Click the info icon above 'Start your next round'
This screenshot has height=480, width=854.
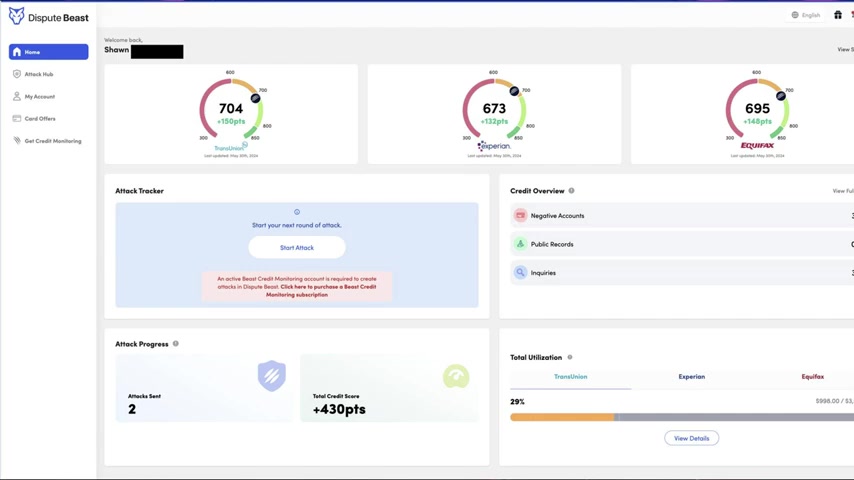click(297, 212)
